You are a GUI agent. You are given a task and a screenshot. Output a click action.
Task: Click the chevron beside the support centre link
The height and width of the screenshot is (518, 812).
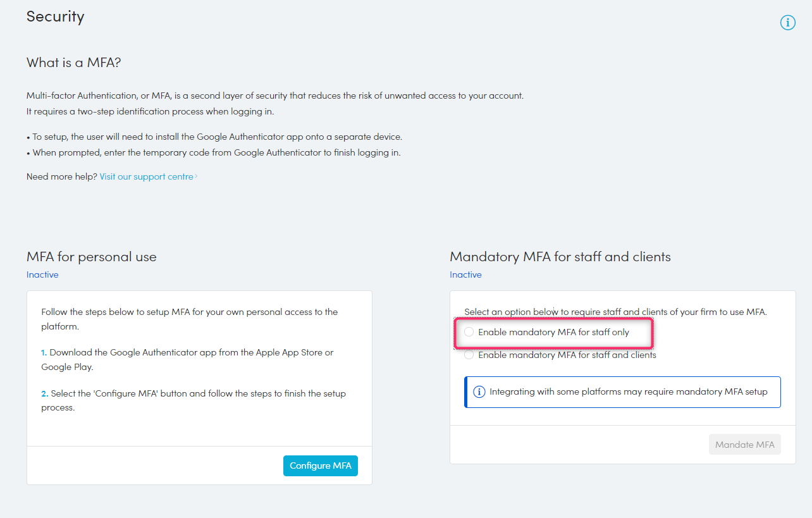(197, 177)
